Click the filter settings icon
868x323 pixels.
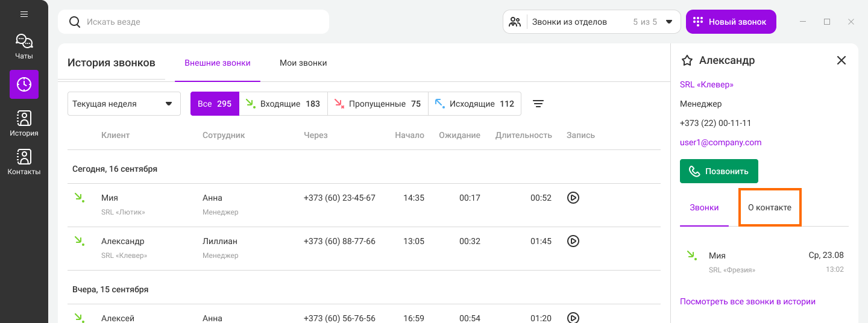pyautogui.click(x=538, y=104)
